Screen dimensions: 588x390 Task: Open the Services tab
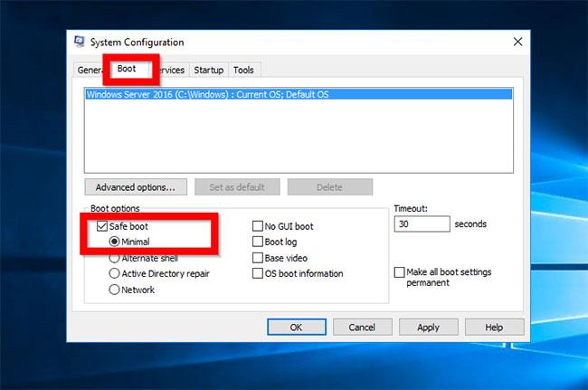(x=172, y=70)
